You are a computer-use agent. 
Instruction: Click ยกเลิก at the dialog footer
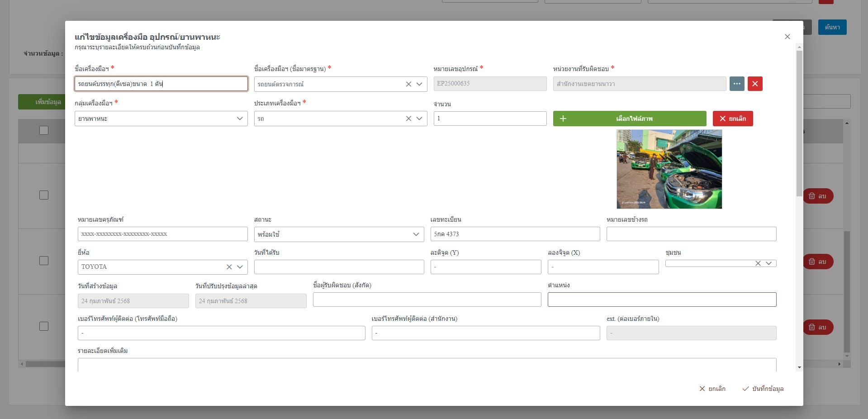coord(712,389)
